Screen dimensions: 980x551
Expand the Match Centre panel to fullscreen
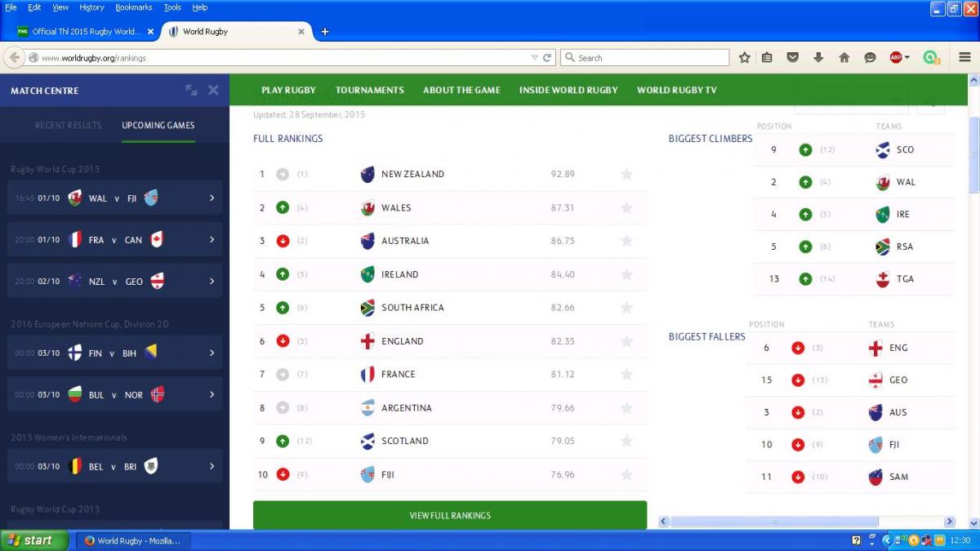point(191,91)
